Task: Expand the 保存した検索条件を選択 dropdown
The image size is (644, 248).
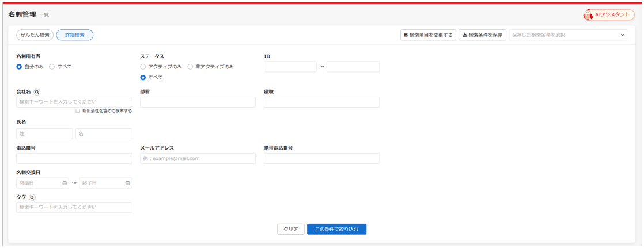Action: coord(567,35)
